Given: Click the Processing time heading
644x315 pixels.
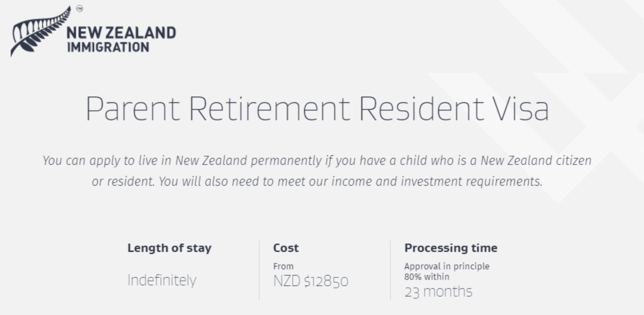Looking at the screenshot, I should point(451,248).
